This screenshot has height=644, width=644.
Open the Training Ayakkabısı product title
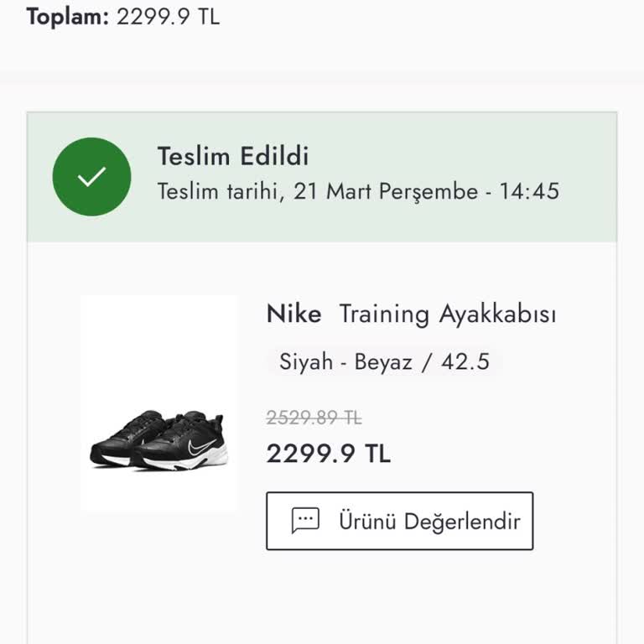448,314
